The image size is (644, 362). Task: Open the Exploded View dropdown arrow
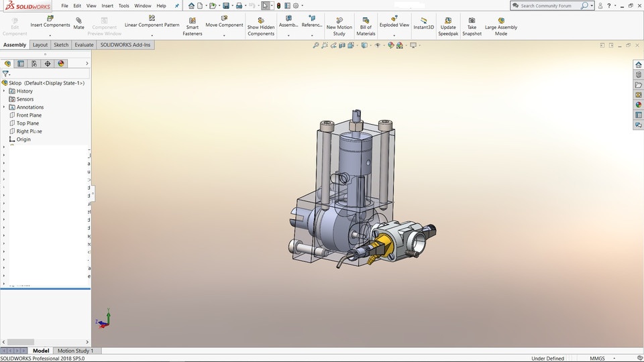pyautogui.click(x=394, y=35)
